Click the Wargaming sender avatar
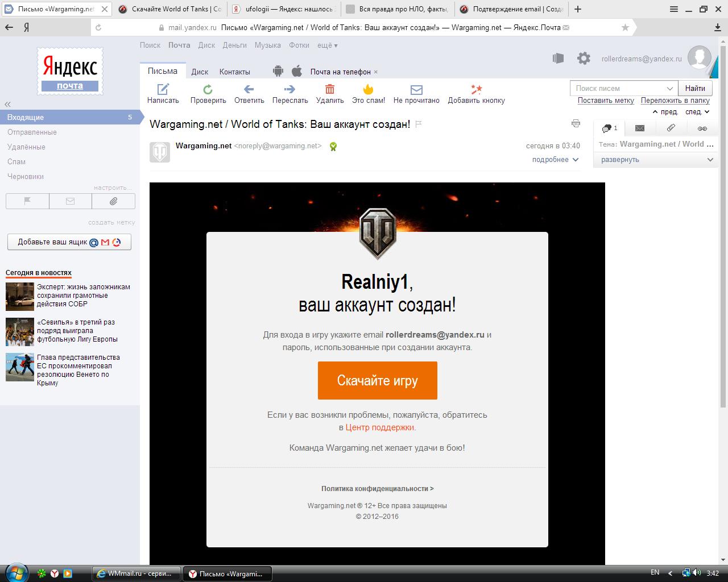The image size is (728, 582). click(159, 152)
